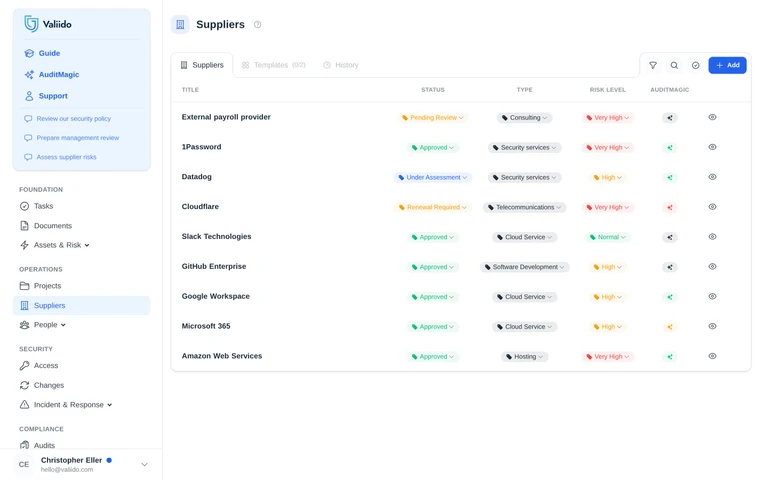768x480 pixels.
Task: Click Review our security policy
Action: point(68,119)
